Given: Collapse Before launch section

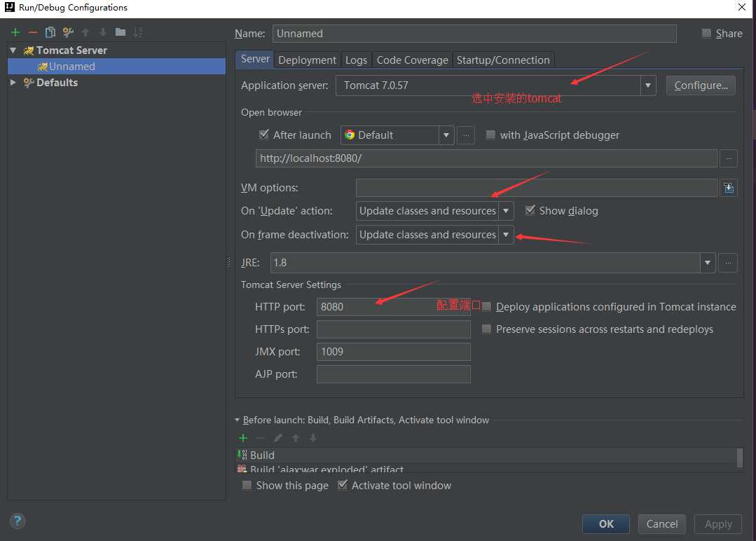Looking at the screenshot, I should [x=238, y=420].
